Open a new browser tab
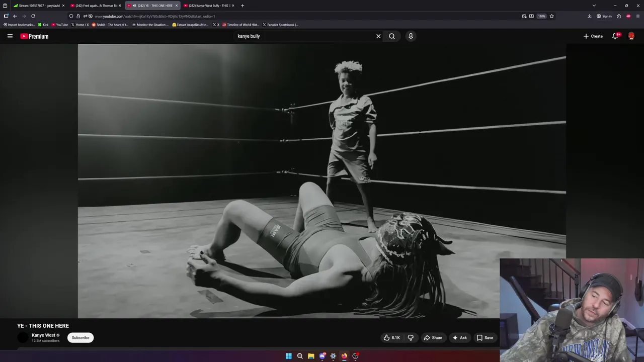The width and height of the screenshot is (644, 362). point(243,6)
